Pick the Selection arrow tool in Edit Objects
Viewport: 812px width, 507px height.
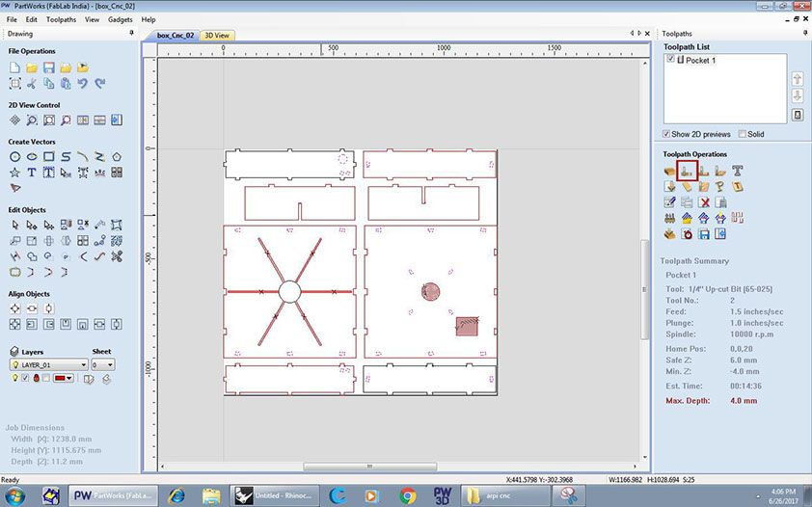(15, 225)
